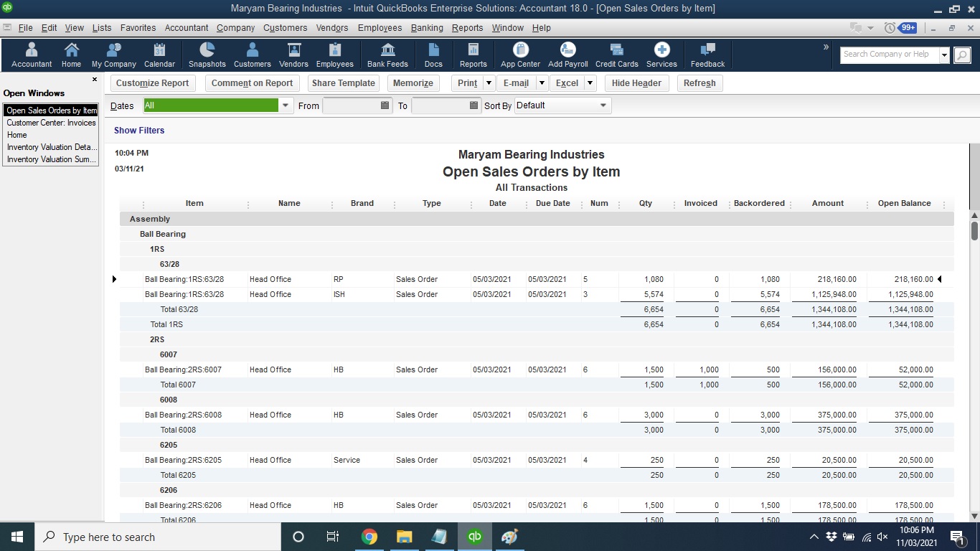Open the Snapshots view
980x551 pixels.
[207, 54]
